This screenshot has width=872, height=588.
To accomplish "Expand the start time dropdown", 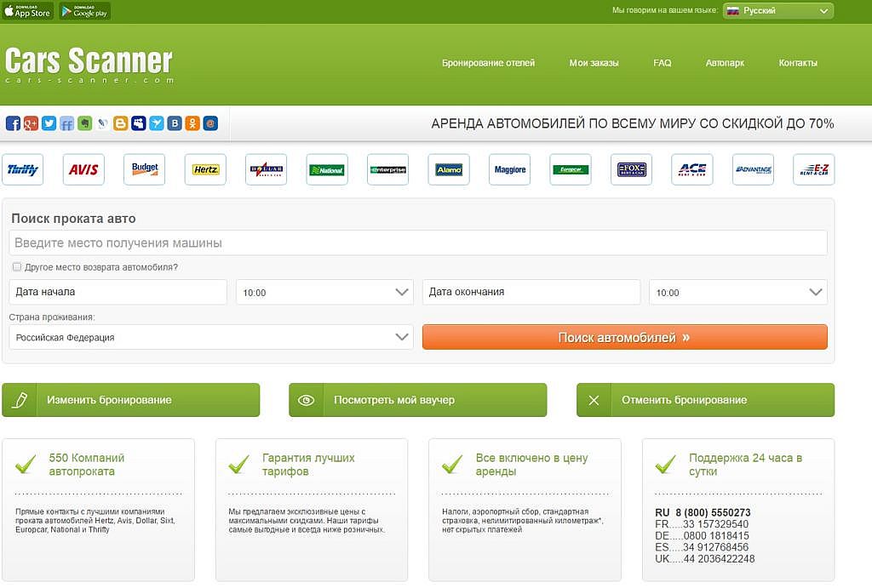I will point(324,292).
